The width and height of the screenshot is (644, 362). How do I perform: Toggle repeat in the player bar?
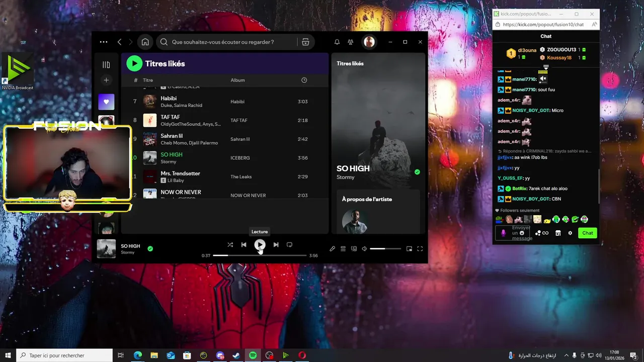(x=289, y=245)
